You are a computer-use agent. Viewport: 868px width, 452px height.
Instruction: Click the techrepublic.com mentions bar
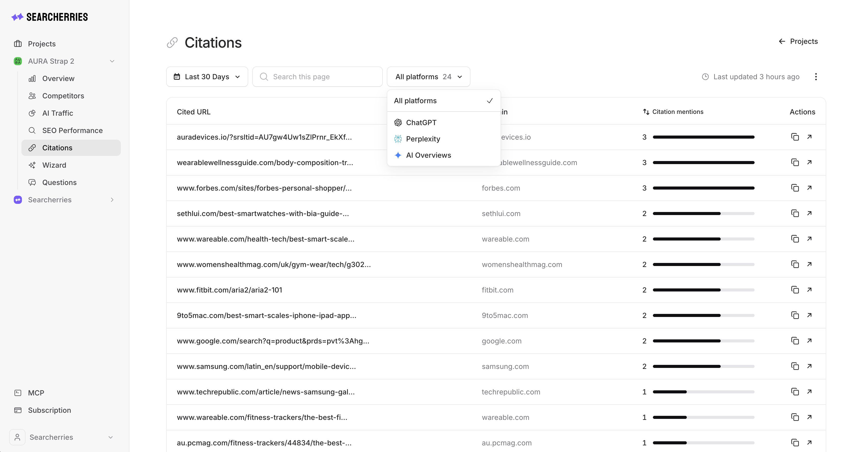(x=704, y=392)
